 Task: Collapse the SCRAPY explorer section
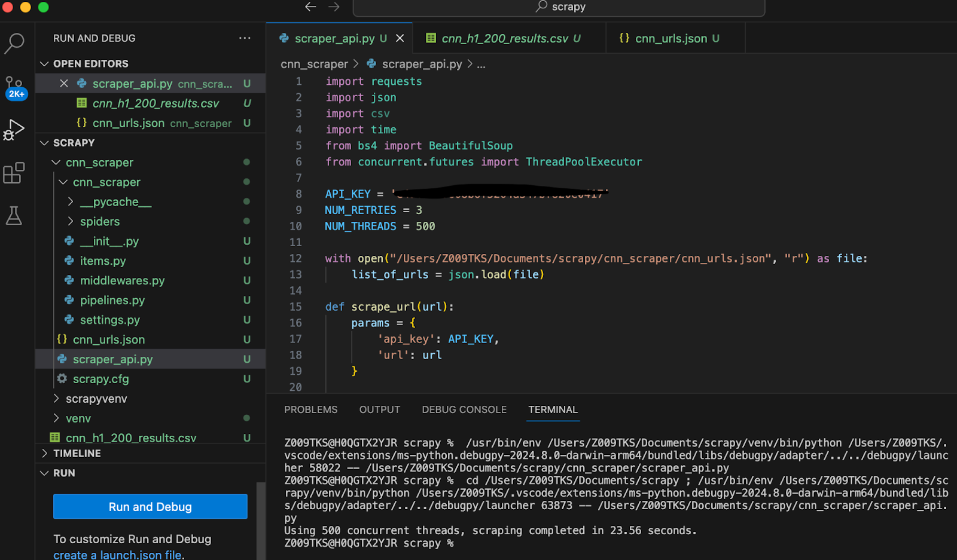[x=151, y=143]
